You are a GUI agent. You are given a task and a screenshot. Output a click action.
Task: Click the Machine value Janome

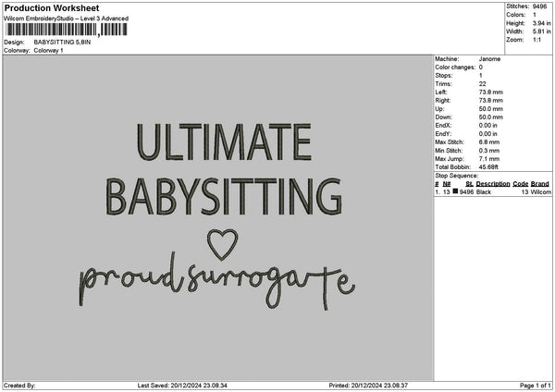click(x=490, y=58)
